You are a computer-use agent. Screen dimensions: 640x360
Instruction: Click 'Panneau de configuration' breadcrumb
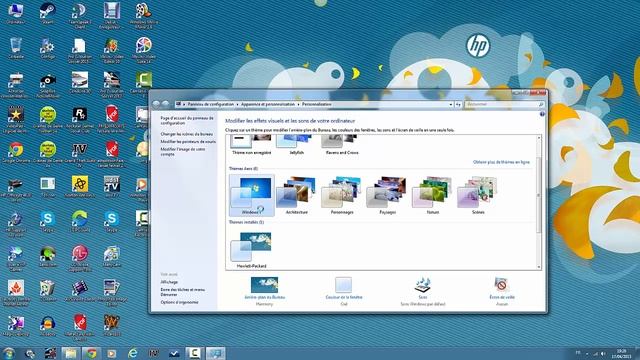click(211, 104)
